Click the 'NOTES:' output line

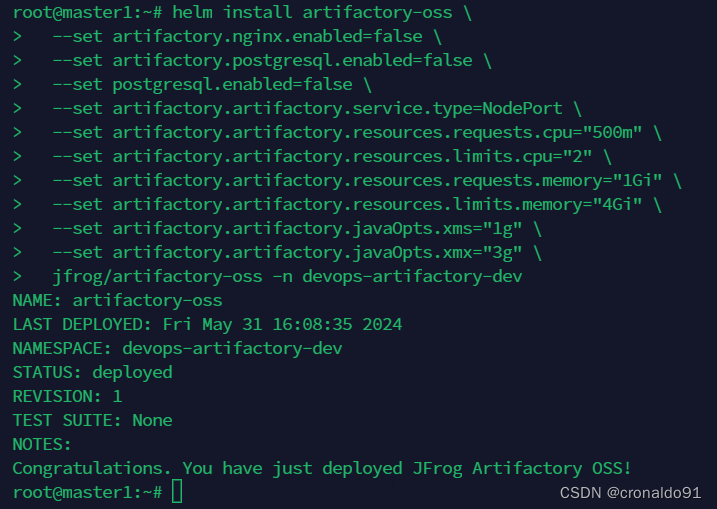point(42,445)
